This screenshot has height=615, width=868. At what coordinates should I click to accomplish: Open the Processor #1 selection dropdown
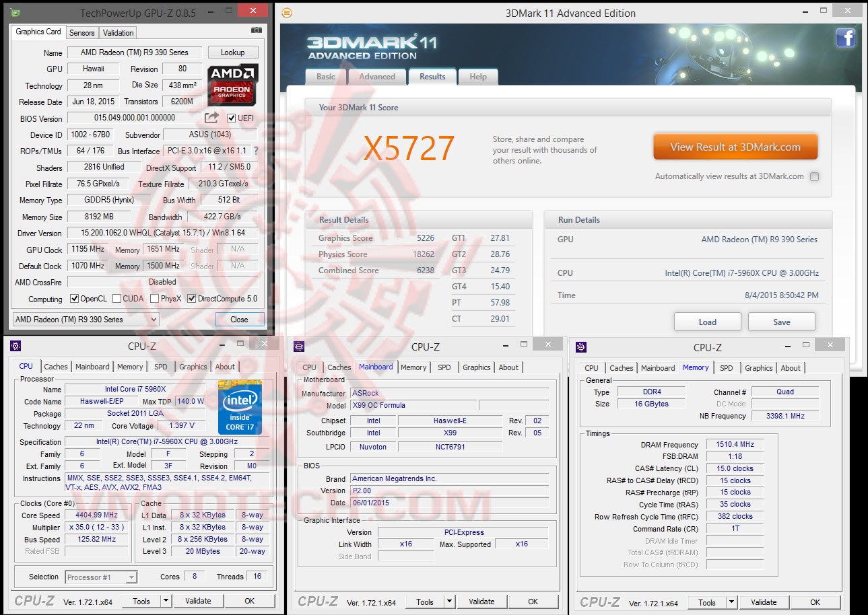(101, 577)
